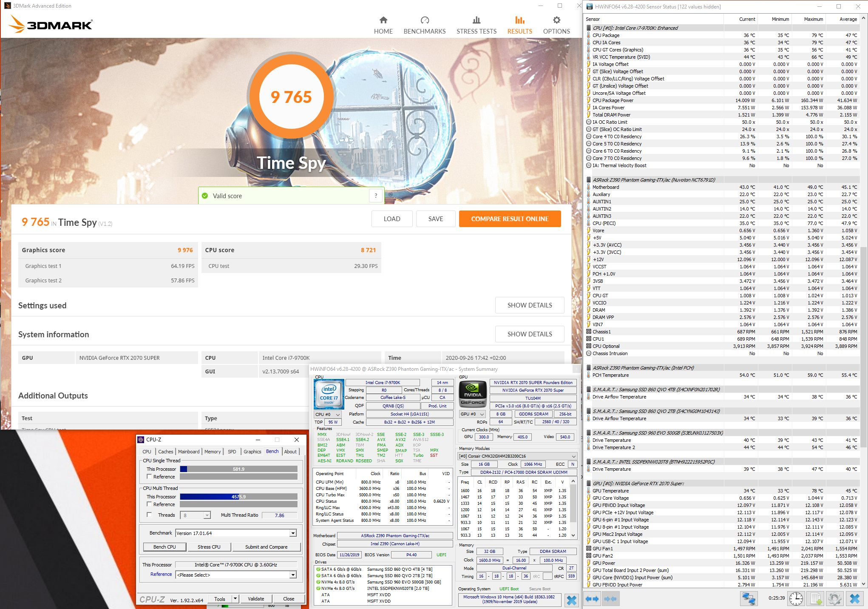The width and height of the screenshot is (868, 609).
Task: Click the fan icon beside GPU Fan1
Action: tap(589, 549)
